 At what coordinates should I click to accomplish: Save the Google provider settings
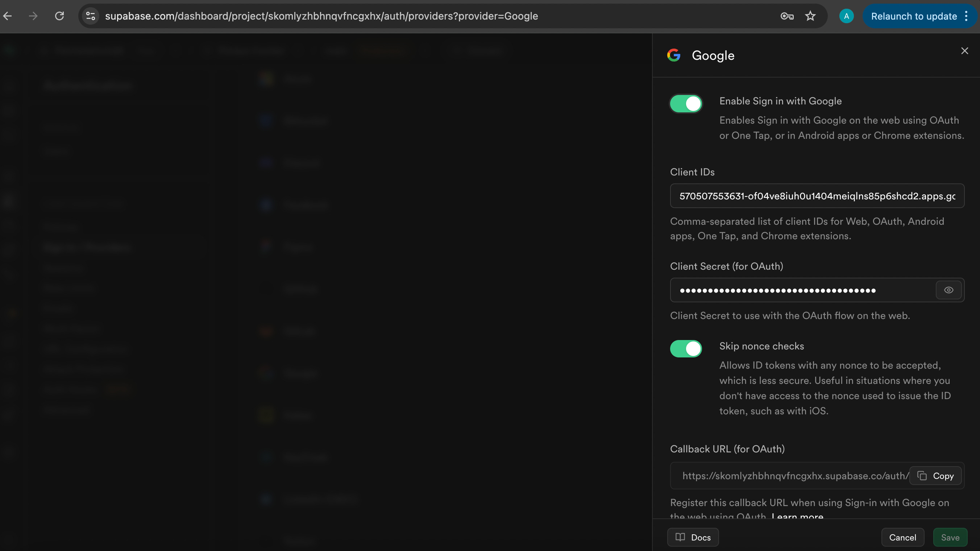click(x=950, y=537)
